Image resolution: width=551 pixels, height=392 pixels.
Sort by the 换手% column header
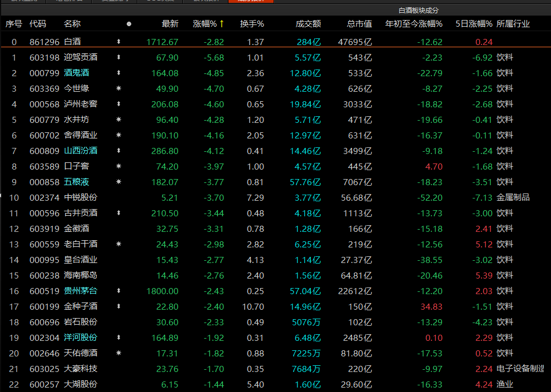(252, 24)
